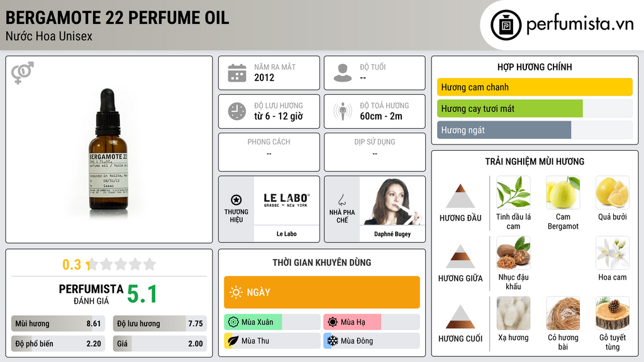Image resolution: width=644 pixels, height=362 pixels.
Task: Click the Hương Cuối pyramid icon
Action: click(x=460, y=317)
